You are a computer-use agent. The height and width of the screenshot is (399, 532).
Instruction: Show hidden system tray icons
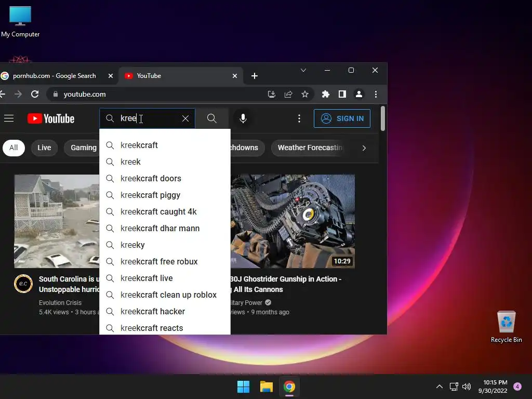click(x=440, y=387)
